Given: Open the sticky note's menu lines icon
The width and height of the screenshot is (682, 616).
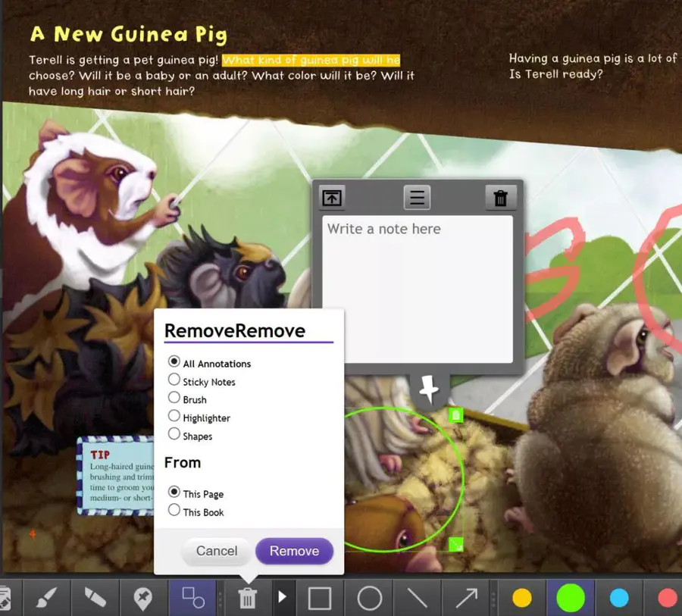Looking at the screenshot, I should pyautogui.click(x=416, y=198).
